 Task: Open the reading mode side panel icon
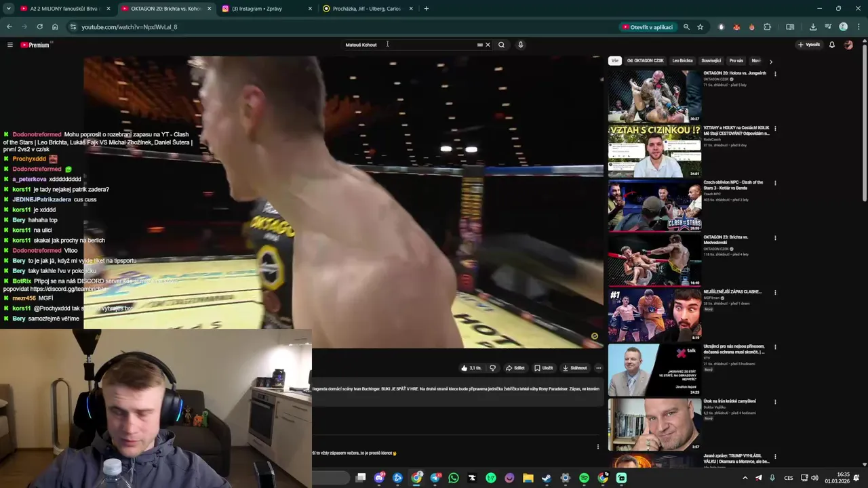[x=790, y=27]
